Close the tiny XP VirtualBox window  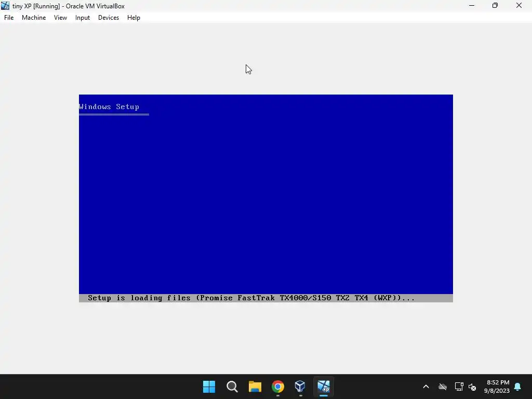pyautogui.click(x=519, y=6)
